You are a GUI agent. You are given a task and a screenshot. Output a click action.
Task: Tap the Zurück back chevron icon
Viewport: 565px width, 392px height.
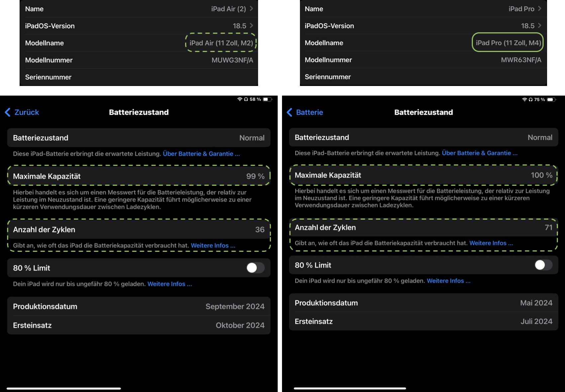[8, 112]
